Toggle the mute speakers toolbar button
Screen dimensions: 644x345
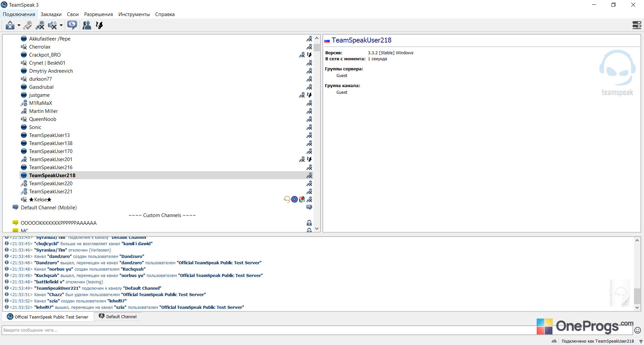click(x=52, y=25)
